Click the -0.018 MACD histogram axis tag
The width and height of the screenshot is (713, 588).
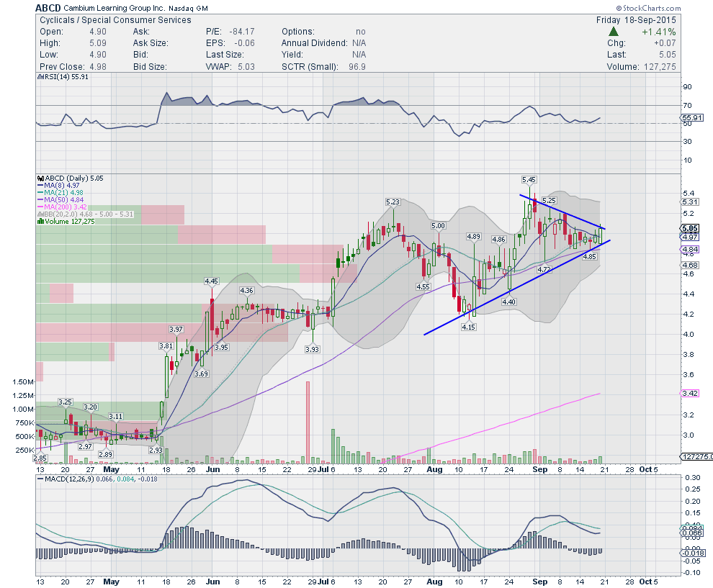(x=692, y=553)
